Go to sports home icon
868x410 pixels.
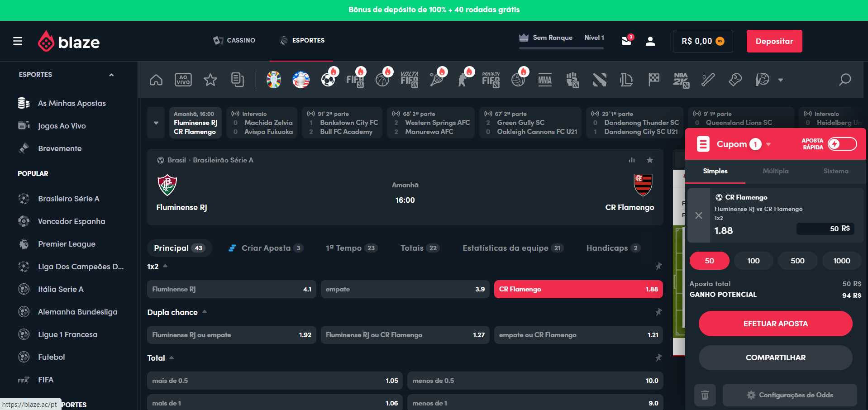(156, 80)
